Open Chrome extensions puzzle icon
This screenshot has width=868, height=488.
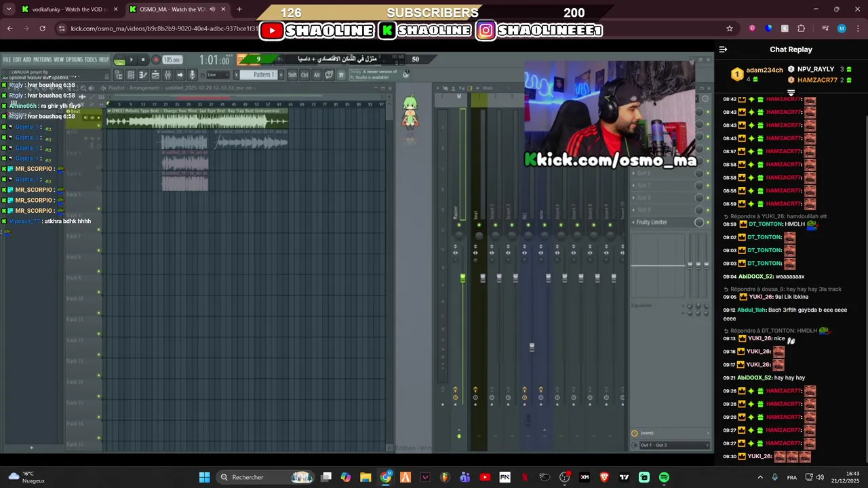(802, 28)
